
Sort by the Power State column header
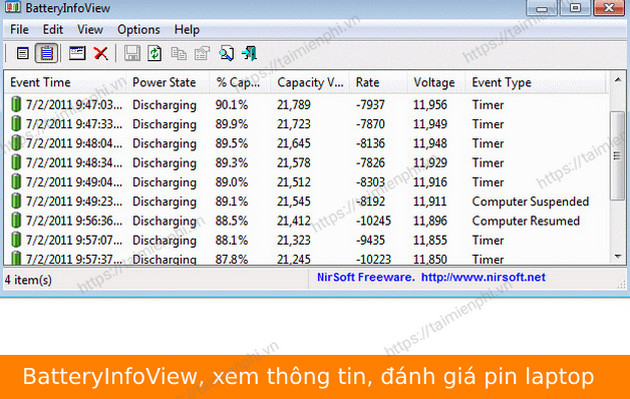click(169, 82)
